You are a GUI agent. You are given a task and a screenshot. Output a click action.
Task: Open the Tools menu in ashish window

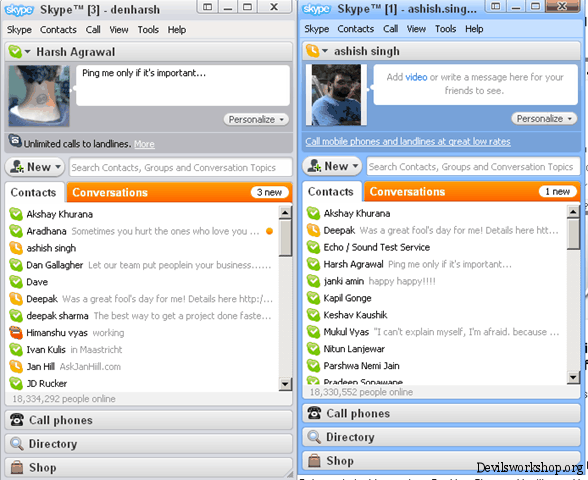[x=446, y=29]
